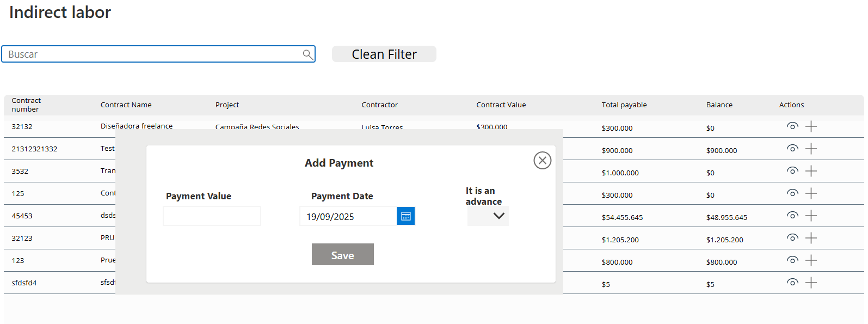Image resolution: width=868 pixels, height=324 pixels.
Task: View details of contract 45453
Action: (792, 216)
